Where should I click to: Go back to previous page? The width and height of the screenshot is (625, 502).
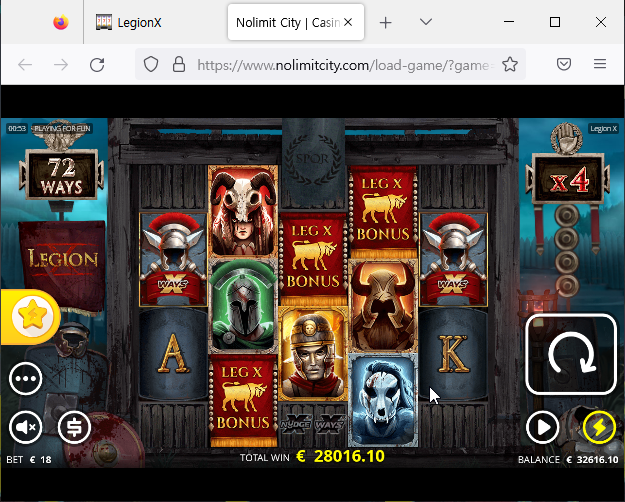point(25,64)
